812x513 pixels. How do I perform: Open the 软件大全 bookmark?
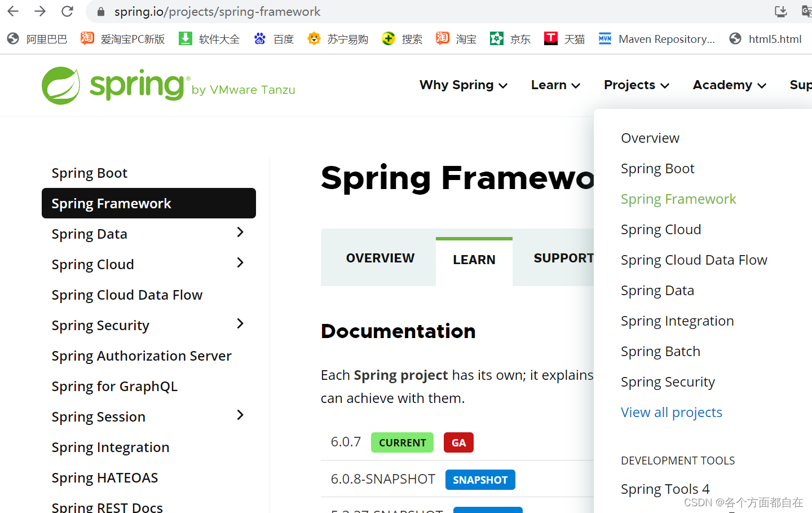(209, 39)
